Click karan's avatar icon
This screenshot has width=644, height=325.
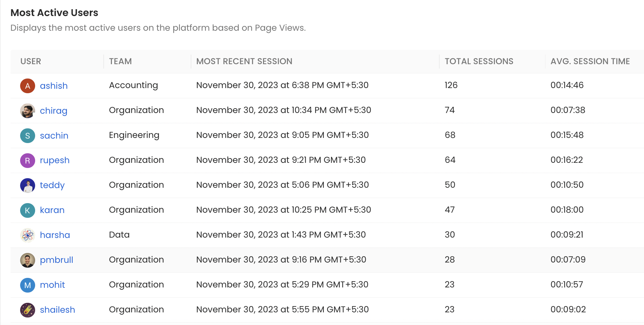coord(27,210)
